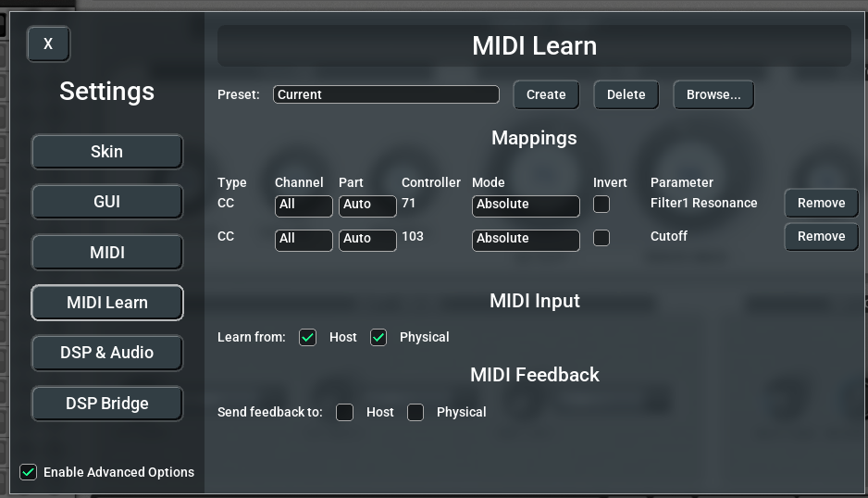
Task: Toggle the Enable Advanced Options checkbox
Action: pos(29,472)
